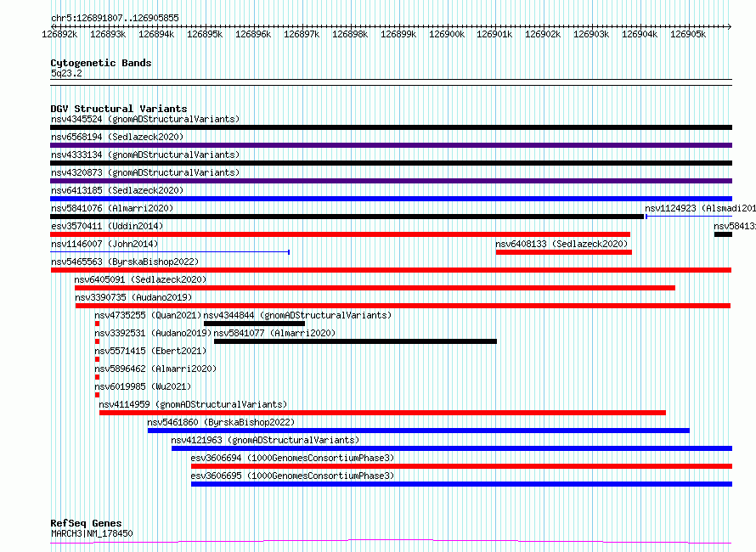The width and height of the screenshot is (756, 552).
Task: Click ruler tick labeled 126898k
Action: coord(350,34)
